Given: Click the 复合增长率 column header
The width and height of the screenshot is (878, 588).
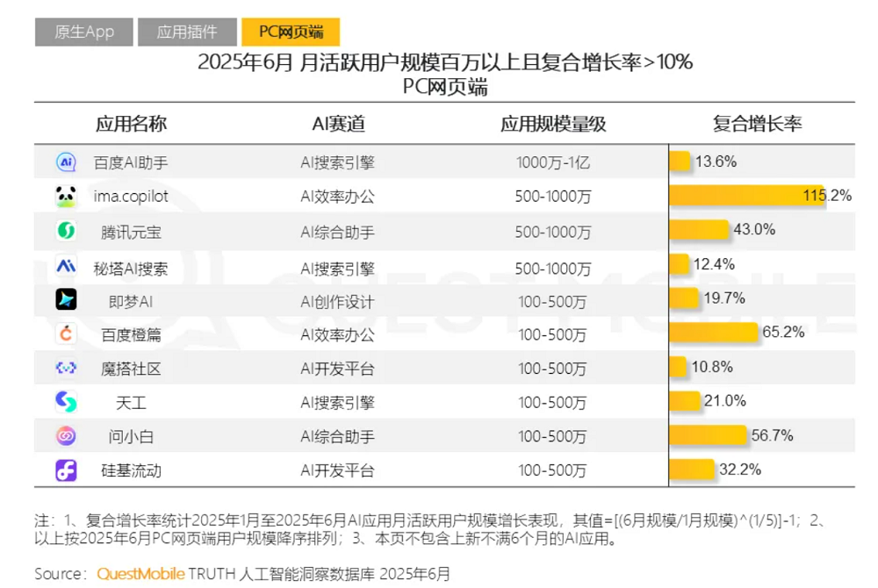Looking at the screenshot, I should (x=757, y=124).
